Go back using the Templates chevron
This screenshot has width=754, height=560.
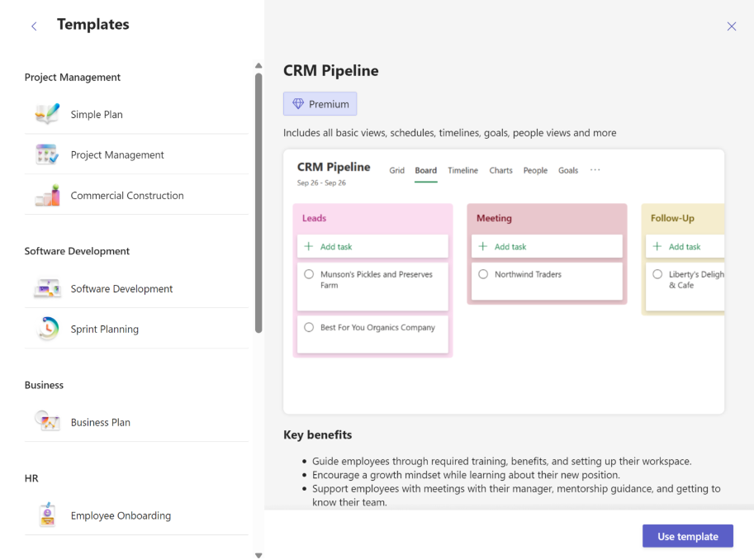pos(34,26)
